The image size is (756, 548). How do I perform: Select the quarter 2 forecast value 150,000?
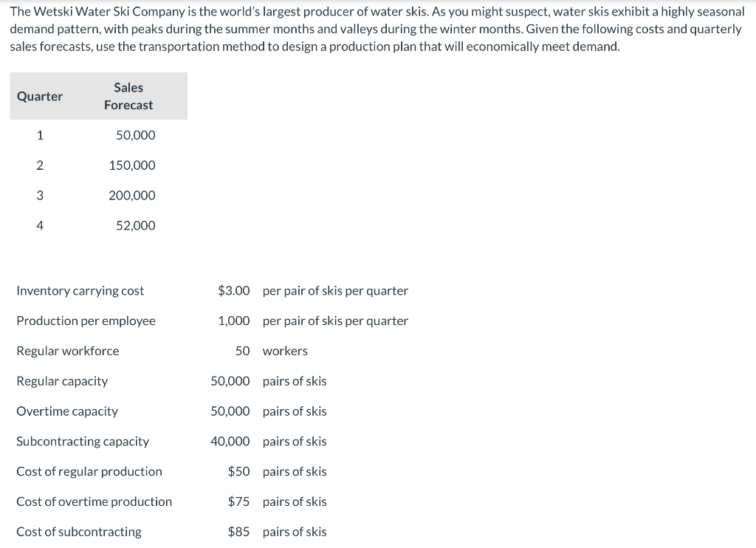point(132,165)
